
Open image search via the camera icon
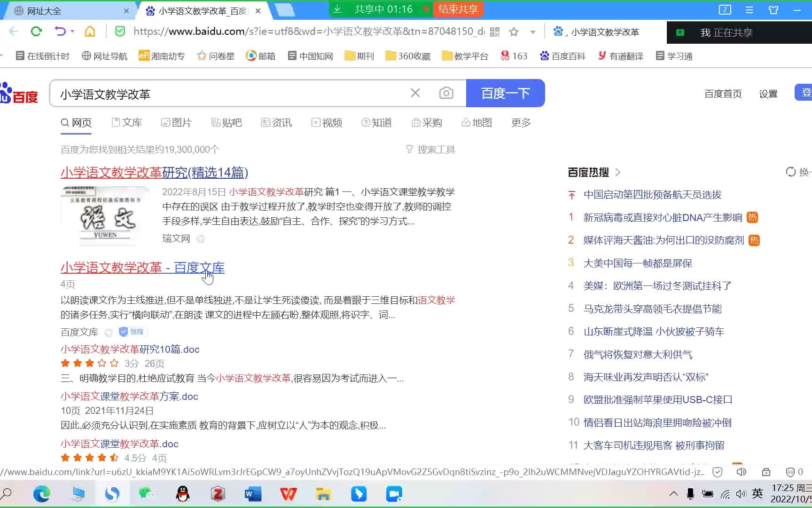(x=446, y=93)
